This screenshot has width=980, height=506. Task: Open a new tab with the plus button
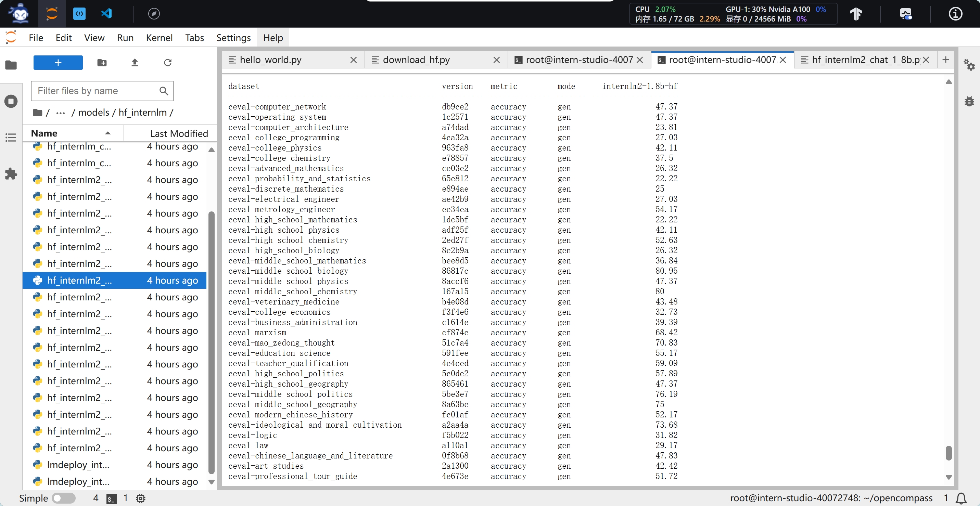(945, 60)
